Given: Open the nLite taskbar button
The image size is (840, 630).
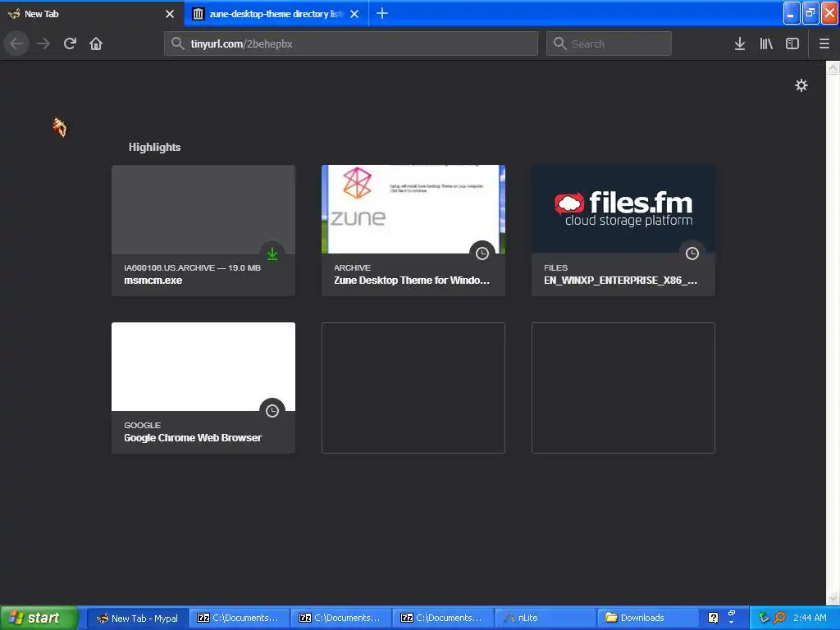Looking at the screenshot, I should (x=546, y=618).
